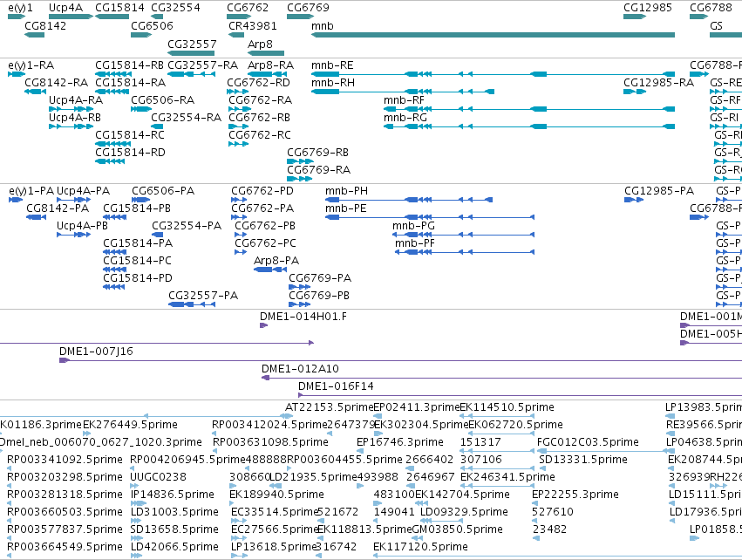This screenshot has height=560, width=742.
Task: Select the e(y)1-RA transcript label
Action: (x=31, y=65)
